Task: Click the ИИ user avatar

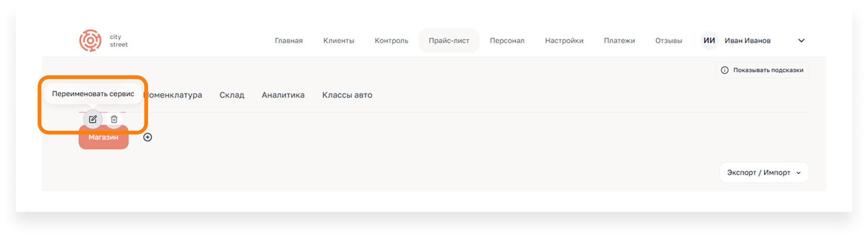Action: point(709,41)
